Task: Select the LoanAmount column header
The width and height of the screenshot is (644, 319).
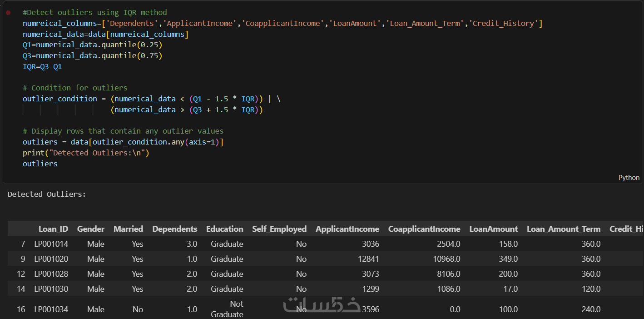Action: pyautogui.click(x=494, y=229)
